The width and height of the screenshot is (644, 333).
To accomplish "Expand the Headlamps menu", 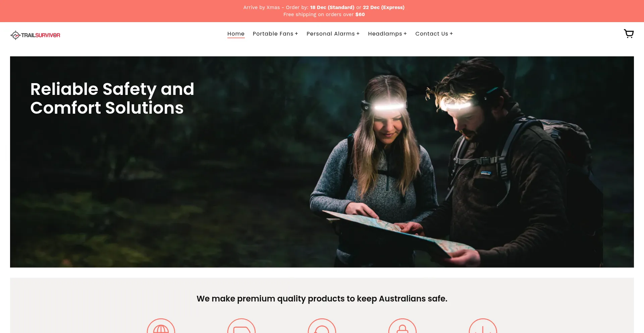I will click(x=387, y=34).
